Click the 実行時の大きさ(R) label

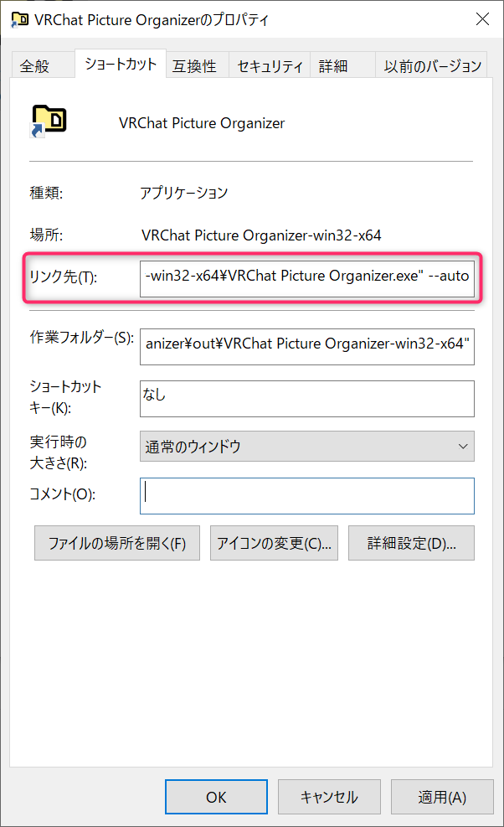[x=59, y=452]
